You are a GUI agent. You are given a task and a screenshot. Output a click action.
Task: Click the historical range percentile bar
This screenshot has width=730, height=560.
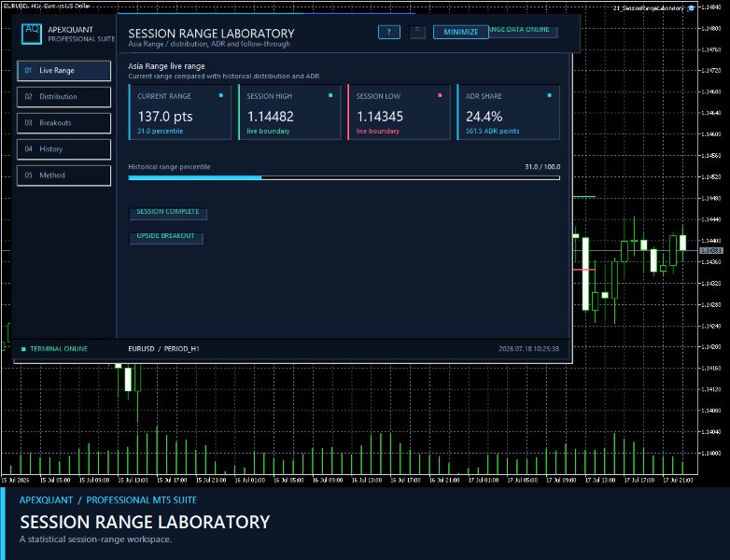tap(344, 178)
